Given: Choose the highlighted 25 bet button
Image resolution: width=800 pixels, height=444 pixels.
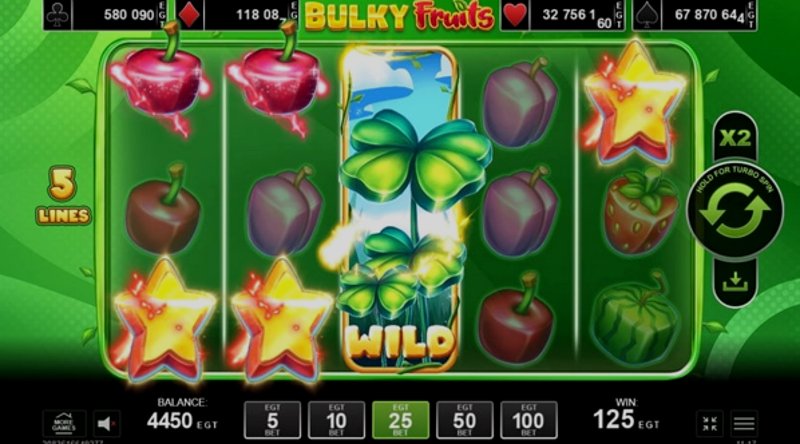Looking at the screenshot, I should (401, 420).
